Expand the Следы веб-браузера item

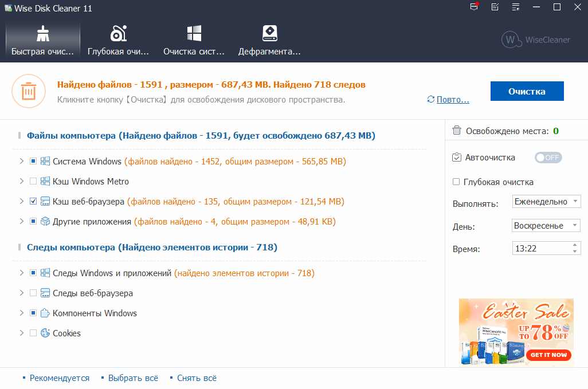click(22, 293)
